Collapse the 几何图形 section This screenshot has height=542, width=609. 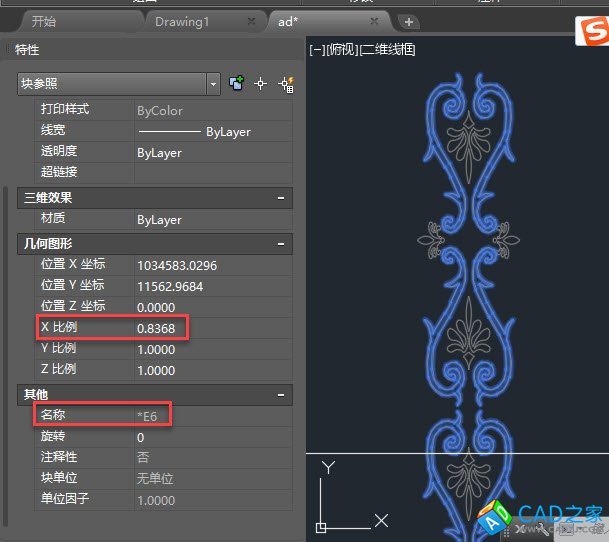(x=282, y=243)
